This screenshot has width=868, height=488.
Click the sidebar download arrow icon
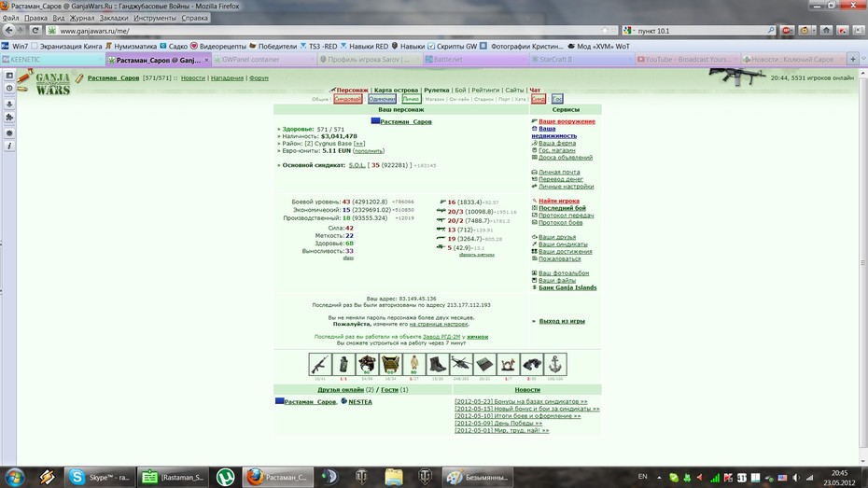coord(9,104)
